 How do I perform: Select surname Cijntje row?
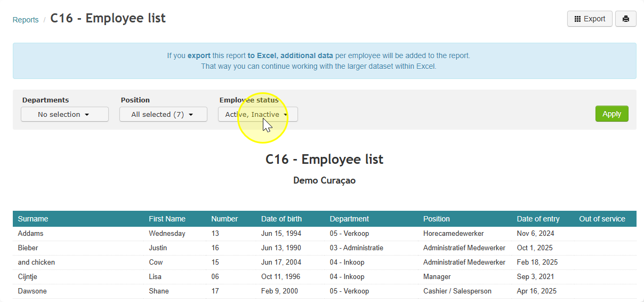tap(27, 276)
